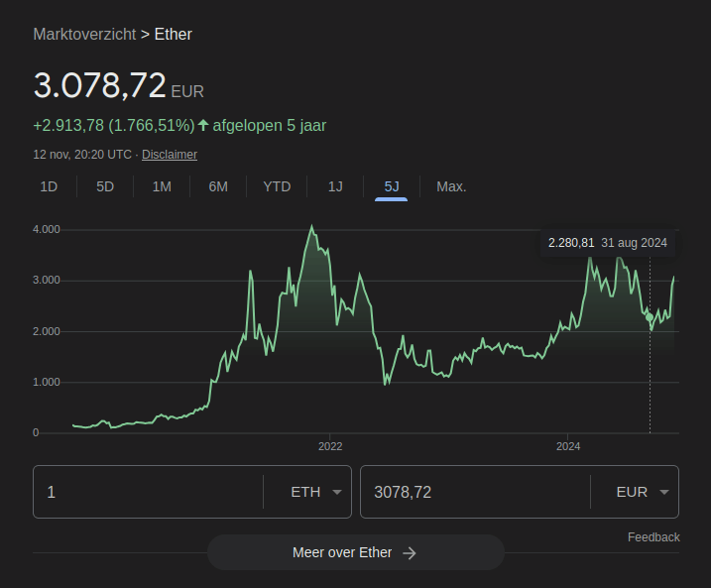Click the Meer over Ether button
This screenshot has height=588, width=711.
click(356, 552)
